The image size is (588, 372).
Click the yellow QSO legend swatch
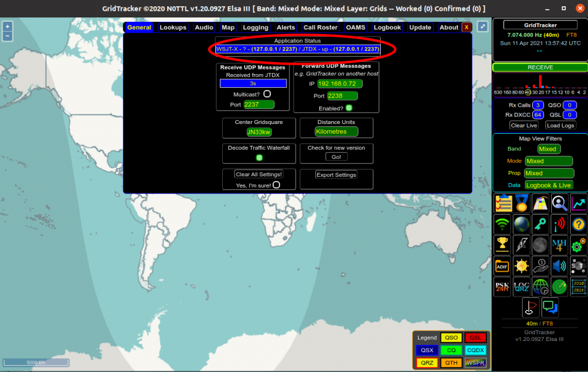click(451, 338)
